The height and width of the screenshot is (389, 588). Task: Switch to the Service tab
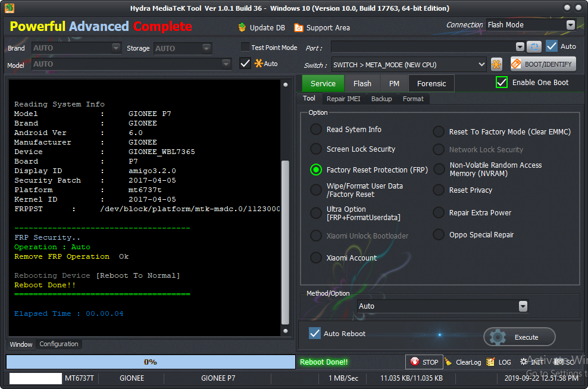point(323,83)
